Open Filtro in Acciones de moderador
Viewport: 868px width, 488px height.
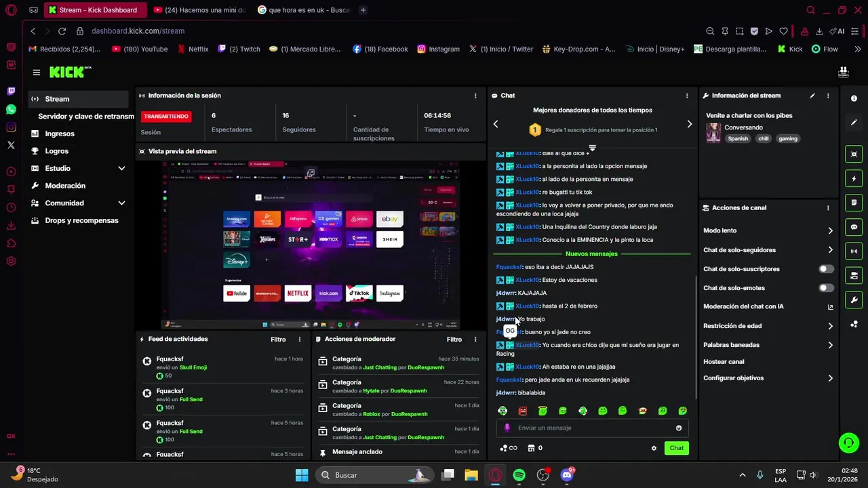click(x=454, y=339)
